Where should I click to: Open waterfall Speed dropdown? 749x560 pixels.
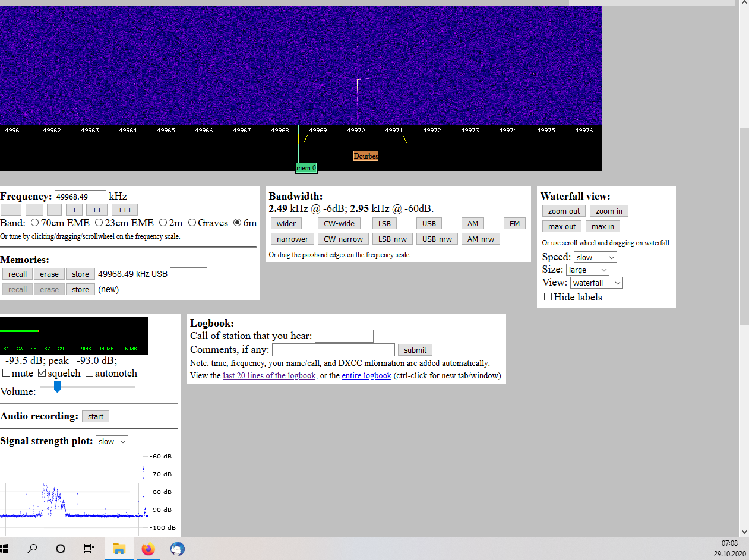[595, 257]
